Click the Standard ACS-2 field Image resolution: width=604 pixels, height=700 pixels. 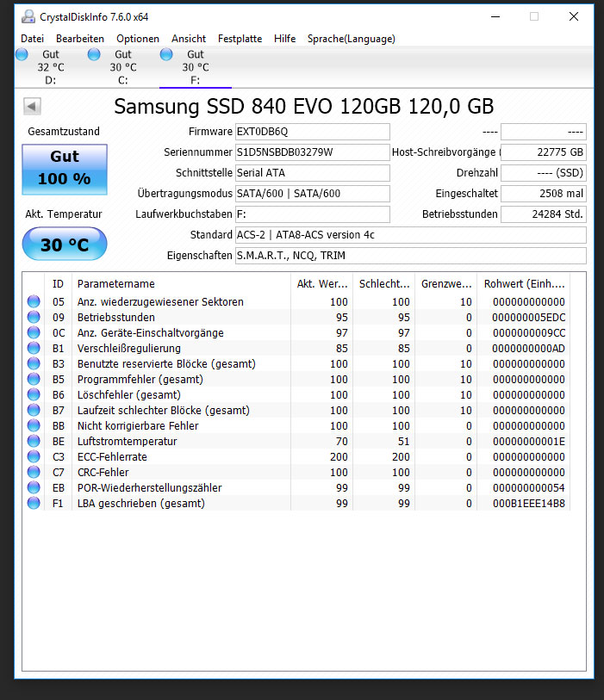(x=410, y=235)
